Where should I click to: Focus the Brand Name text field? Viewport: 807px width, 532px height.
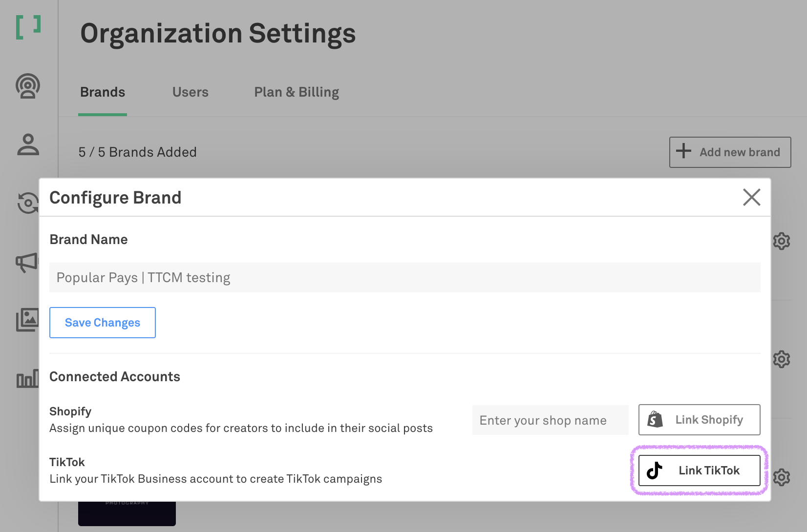pos(404,278)
